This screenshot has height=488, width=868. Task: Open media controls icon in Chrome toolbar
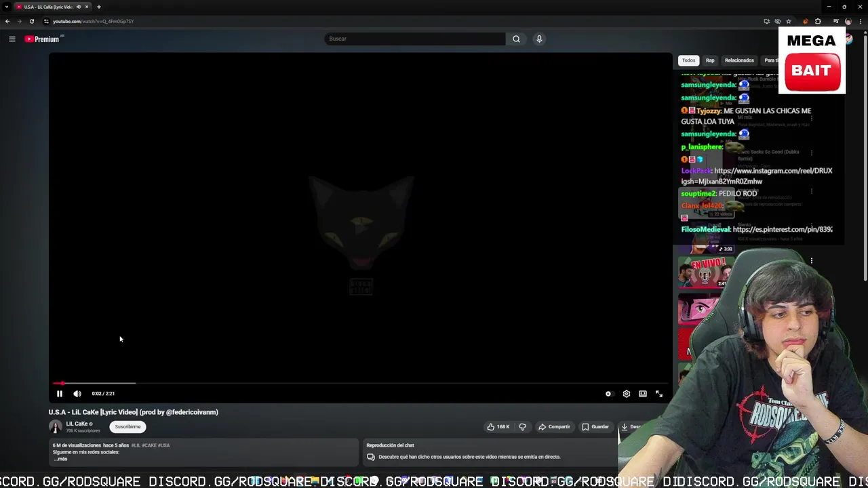(x=836, y=21)
